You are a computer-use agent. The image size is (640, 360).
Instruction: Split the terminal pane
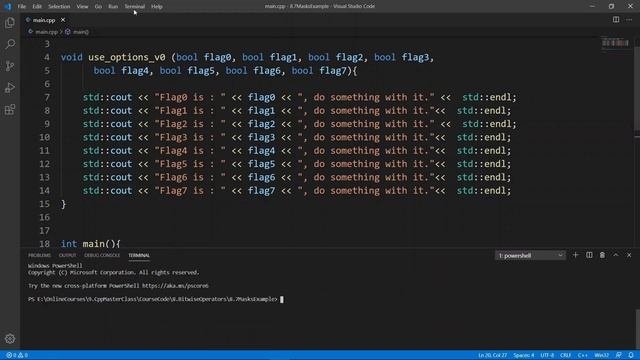click(589, 255)
